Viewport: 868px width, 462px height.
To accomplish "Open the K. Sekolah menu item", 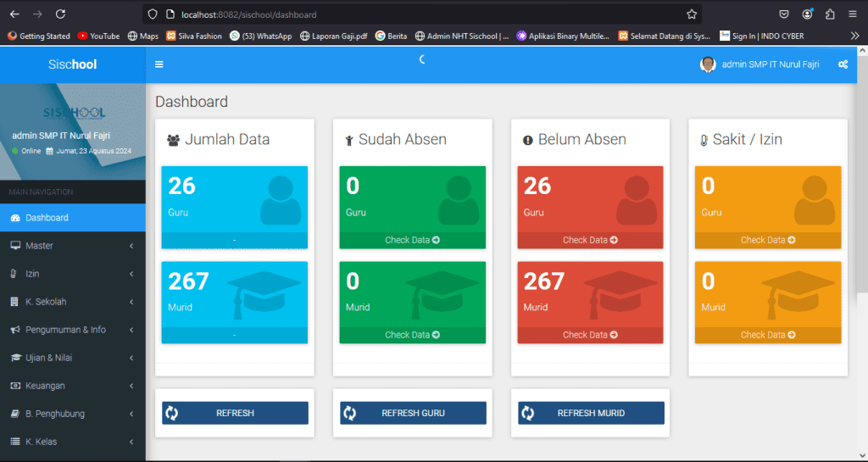I will 46,302.
